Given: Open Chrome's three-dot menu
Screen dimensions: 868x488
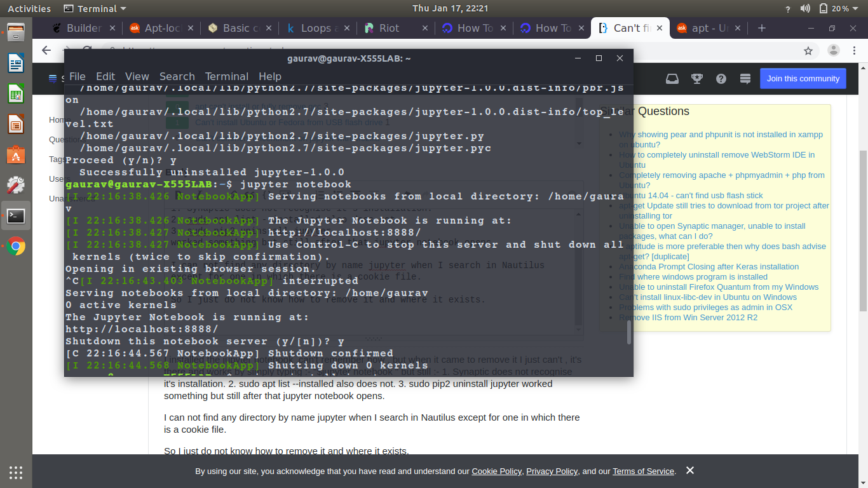Looking at the screenshot, I should pyautogui.click(x=855, y=51).
